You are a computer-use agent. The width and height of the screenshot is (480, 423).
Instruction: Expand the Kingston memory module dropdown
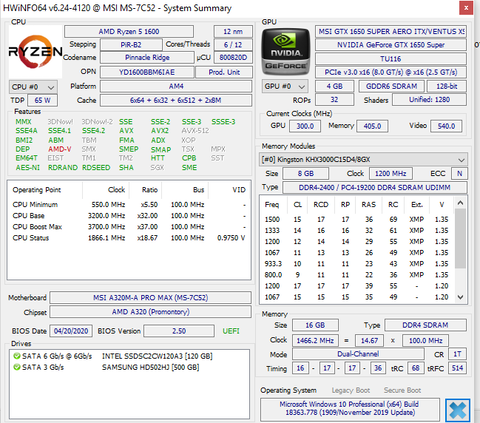tap(363, 159)
